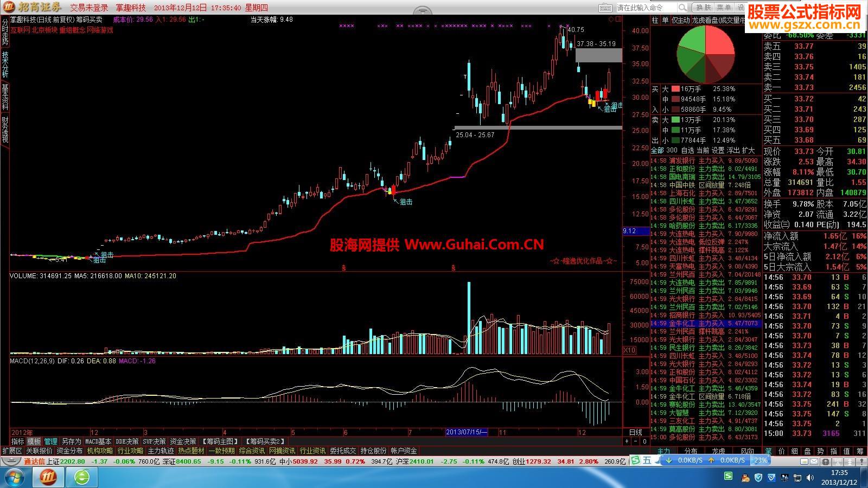Select the MACD基本 template
Viewport: 868px width, 488px height.
pos(98,441)
